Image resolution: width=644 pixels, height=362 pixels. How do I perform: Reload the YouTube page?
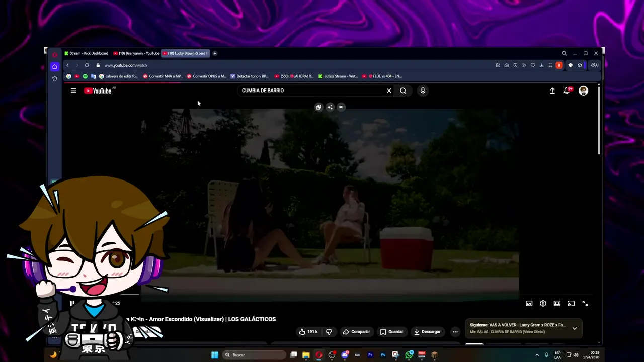(x=87, y=65)
